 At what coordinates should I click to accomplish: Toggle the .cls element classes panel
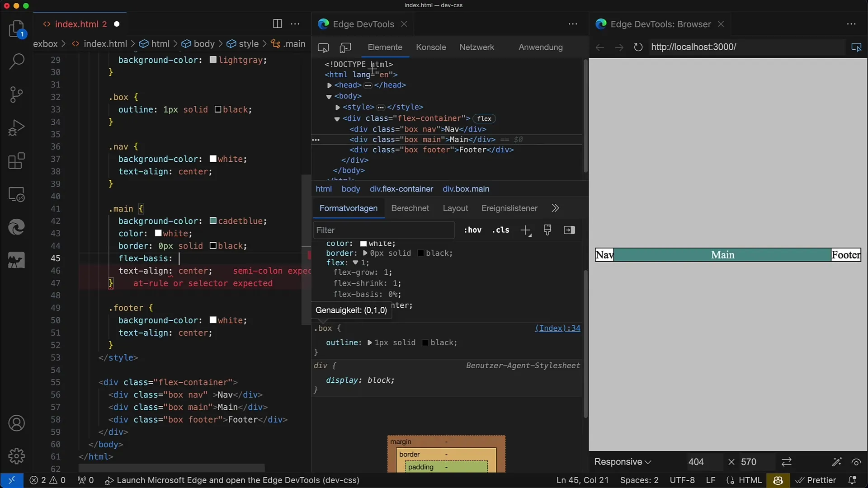point(500,230)
